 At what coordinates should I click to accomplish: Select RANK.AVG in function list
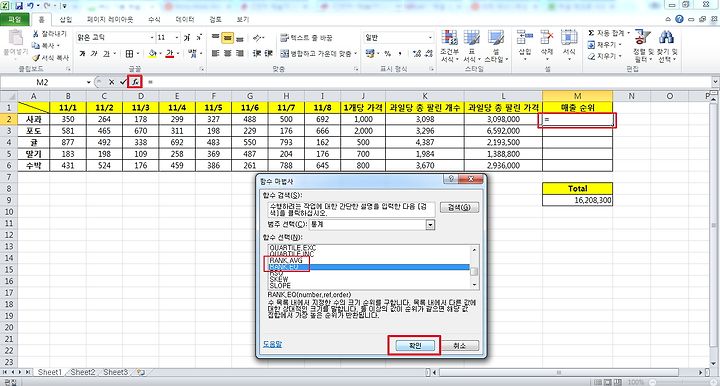coord(286,260)
